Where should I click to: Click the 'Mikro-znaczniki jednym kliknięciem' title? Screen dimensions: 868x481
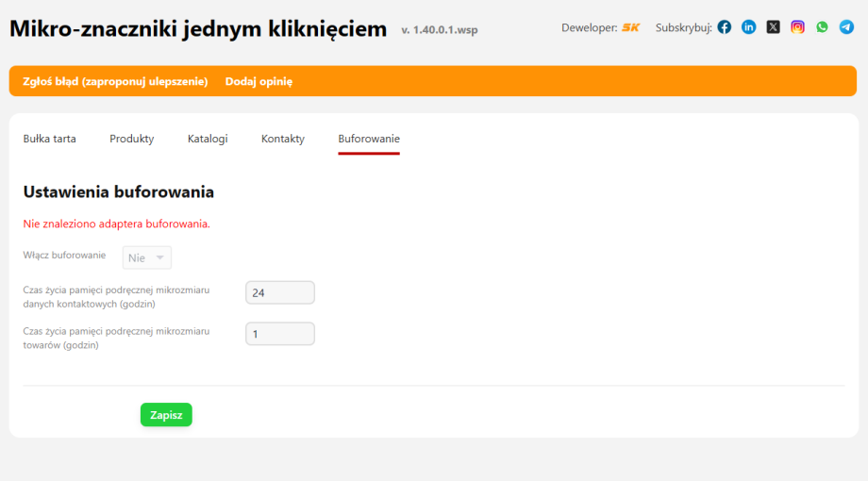tap(198, 29)
